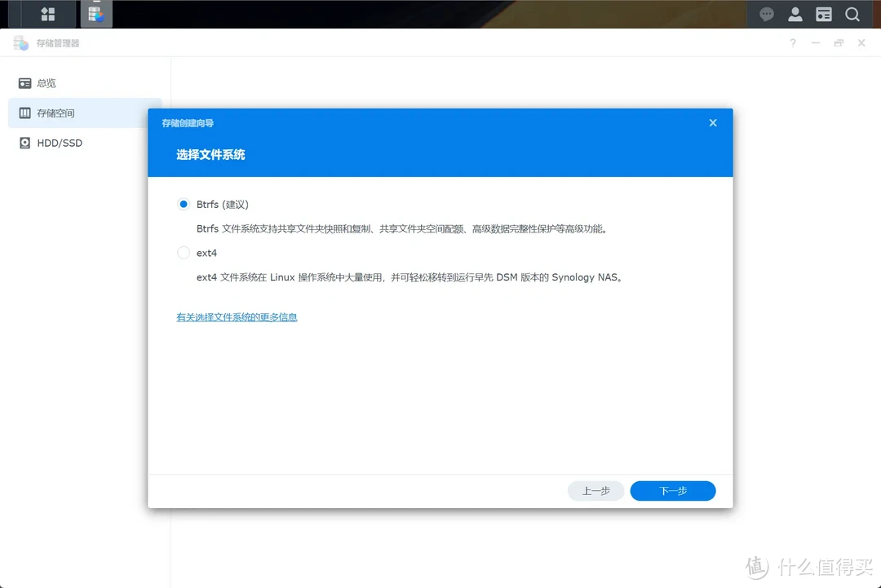Screen dimensions: 881x588
Task: Select the ext4 file system
Action: coord(183,253)
